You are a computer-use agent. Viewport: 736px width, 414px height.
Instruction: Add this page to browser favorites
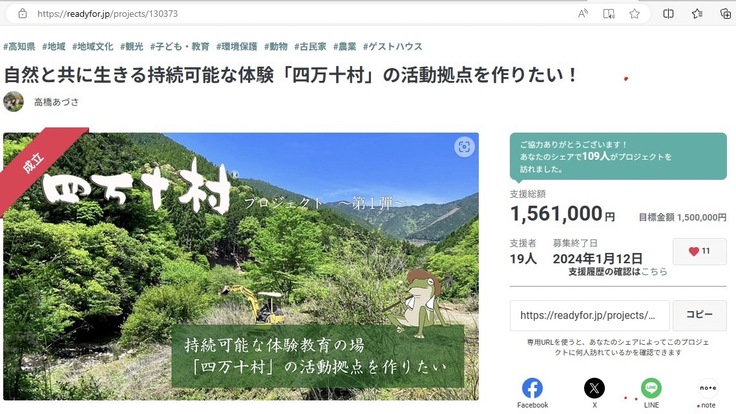click(x=635, y=14)
